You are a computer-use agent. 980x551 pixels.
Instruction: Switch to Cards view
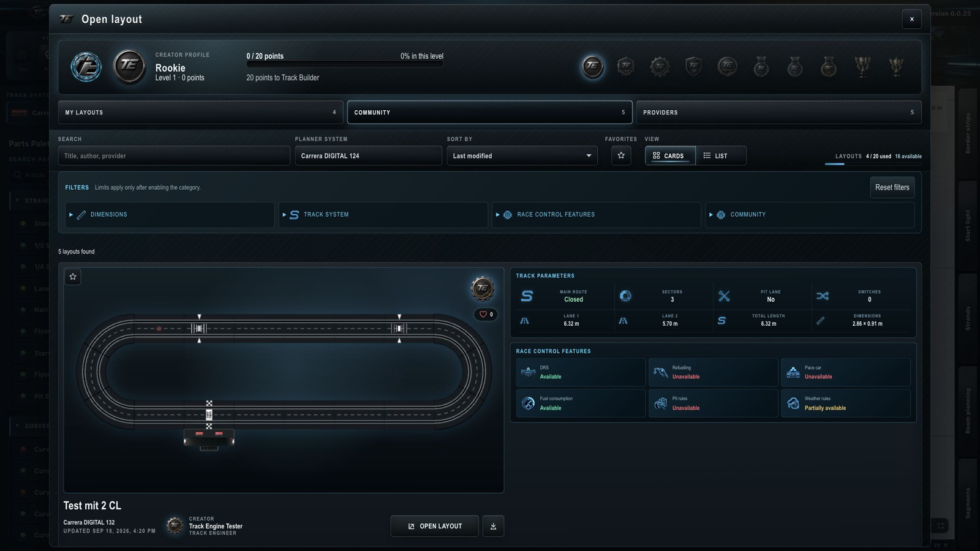point(670,156)
